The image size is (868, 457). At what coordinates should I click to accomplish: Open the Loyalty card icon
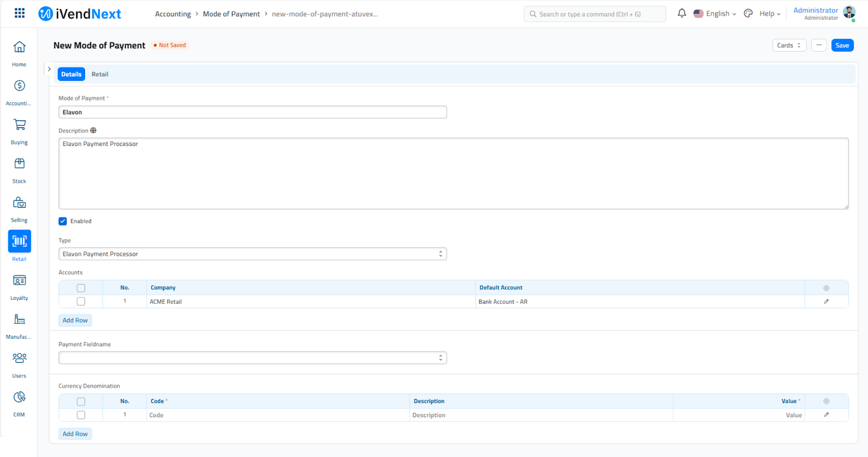pos(20,280)
